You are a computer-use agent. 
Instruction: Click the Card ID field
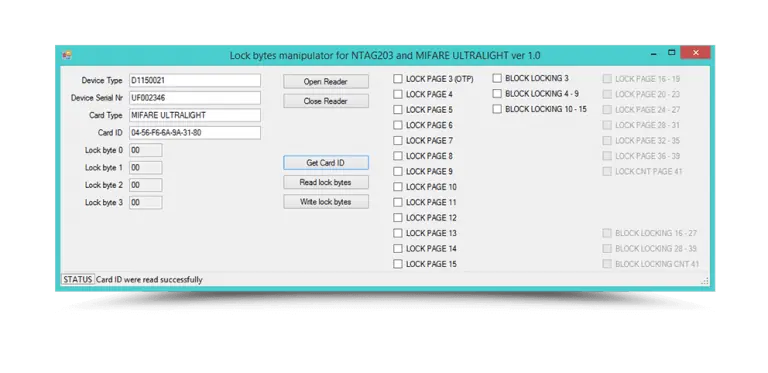(195, 133)
